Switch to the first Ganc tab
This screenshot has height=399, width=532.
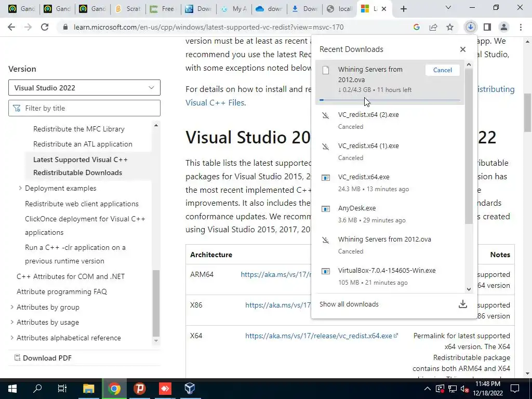coord(22,9)
